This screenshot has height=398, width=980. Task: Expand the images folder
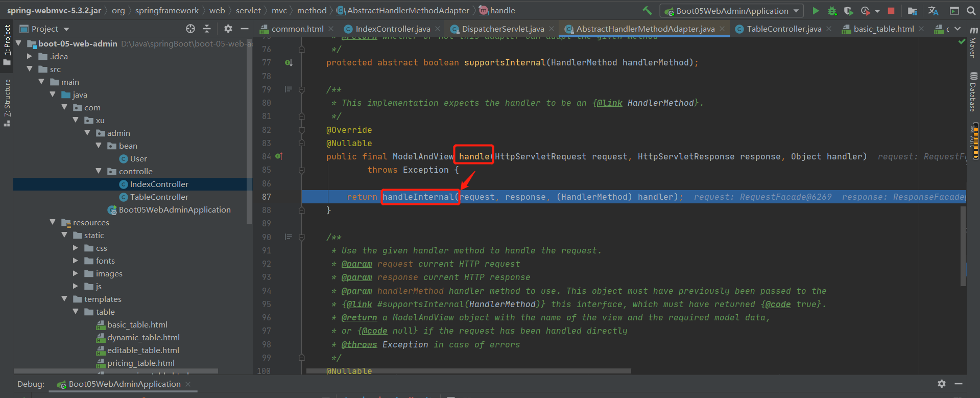tap(76, 273)
